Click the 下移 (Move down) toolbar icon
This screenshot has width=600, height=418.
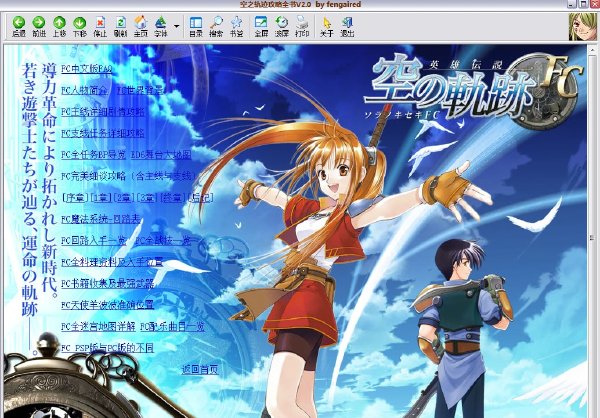[80, 26]
